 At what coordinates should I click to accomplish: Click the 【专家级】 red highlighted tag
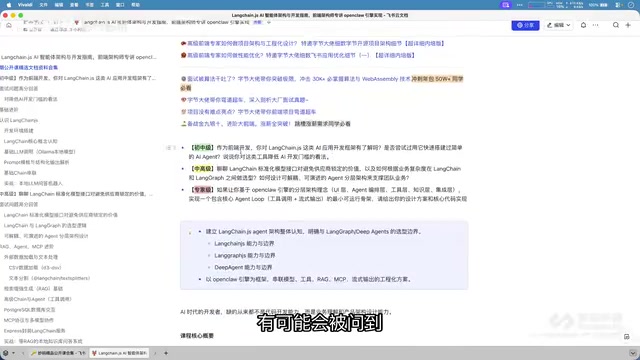(x=202, y=190)
